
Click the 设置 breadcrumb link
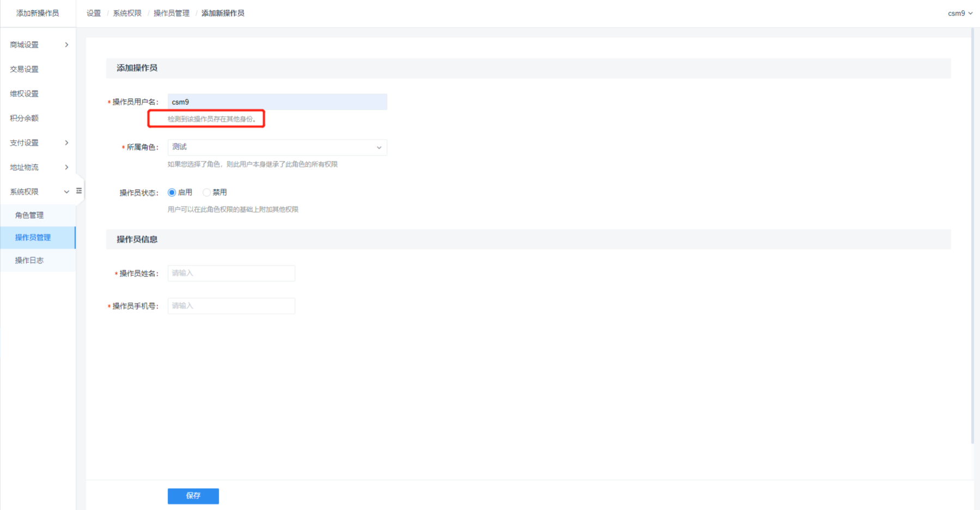point(94,13)
